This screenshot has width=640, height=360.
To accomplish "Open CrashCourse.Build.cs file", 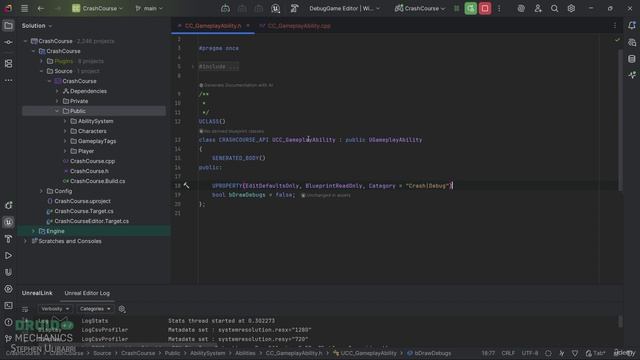I will tap(98, 181).
